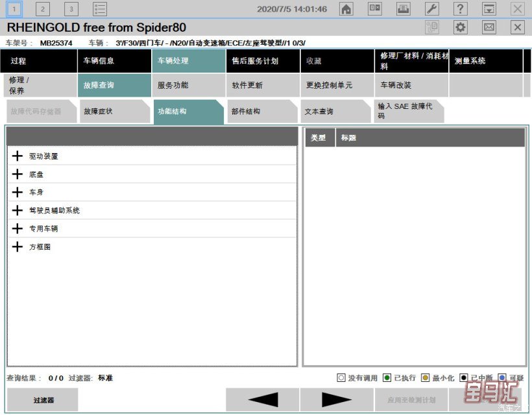This screenshot has height=415, width=532.
Task: Click the frame number MB25374
Action: pos(56,43)
